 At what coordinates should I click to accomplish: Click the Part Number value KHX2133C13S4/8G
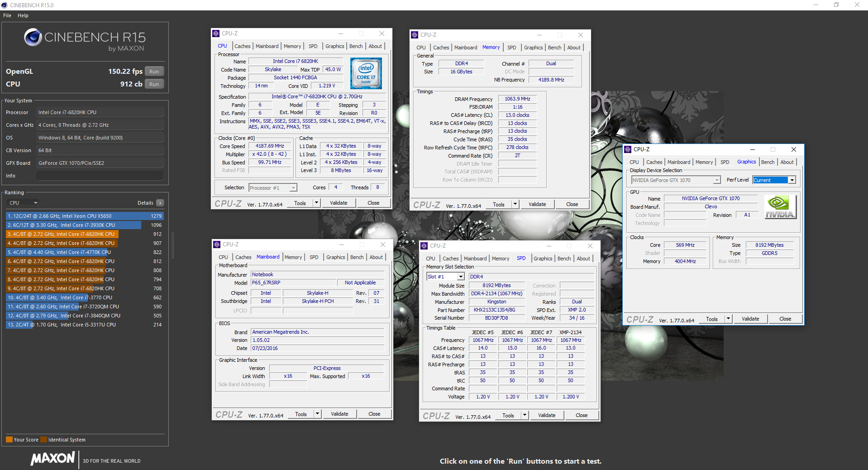pyautogui.click(x=496, y=310)
